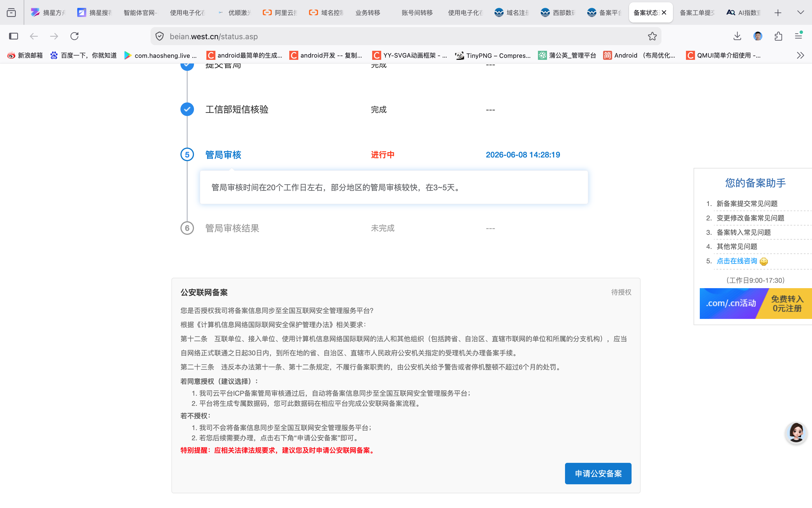
Task: Open the 新浪邮箱 bookmark
Action: pyautogui.click(x=25, y=55)
